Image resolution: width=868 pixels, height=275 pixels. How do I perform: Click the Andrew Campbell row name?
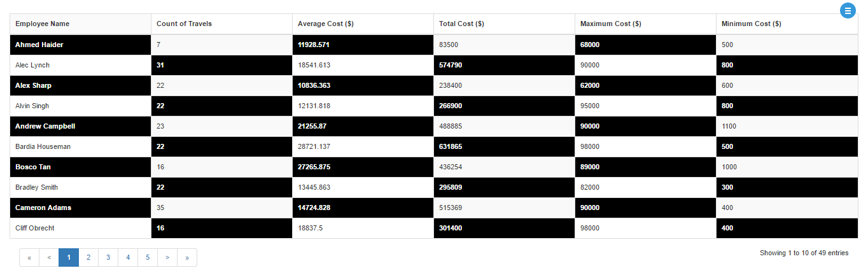point(45,127)
